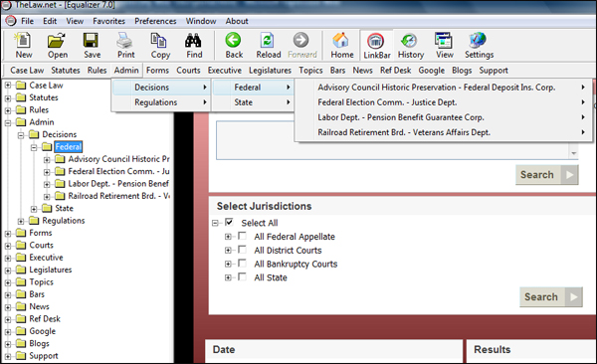The height and width of the screenshot is (364, 597).
Task: Click the Open folder toolbar icon
Action: click(57, 41)
